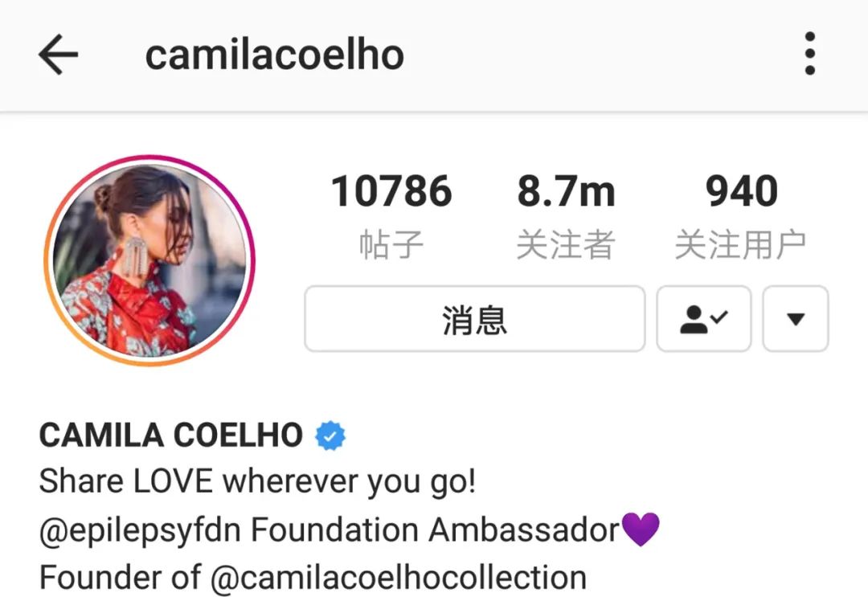Tap the 帖子 posts label
Image resolution: width=868 pixels, height=597 pixels.
[391, 244]
